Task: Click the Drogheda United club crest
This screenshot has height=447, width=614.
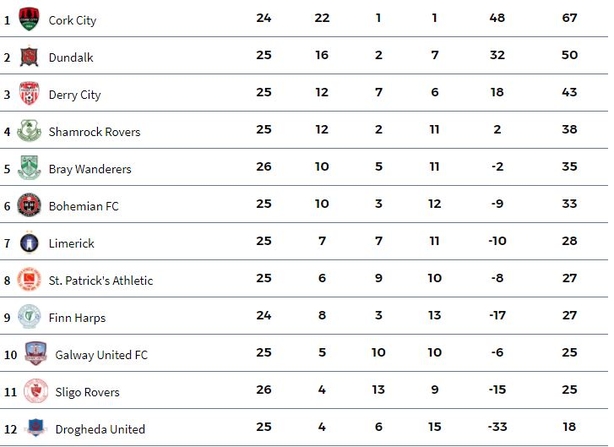Action: 35,427
